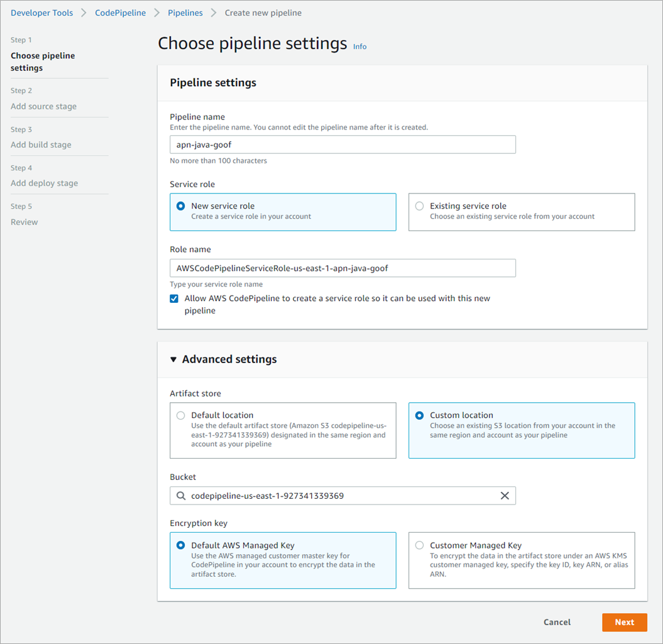Click the search magnifier icon in Bucket field

[181, 496]
